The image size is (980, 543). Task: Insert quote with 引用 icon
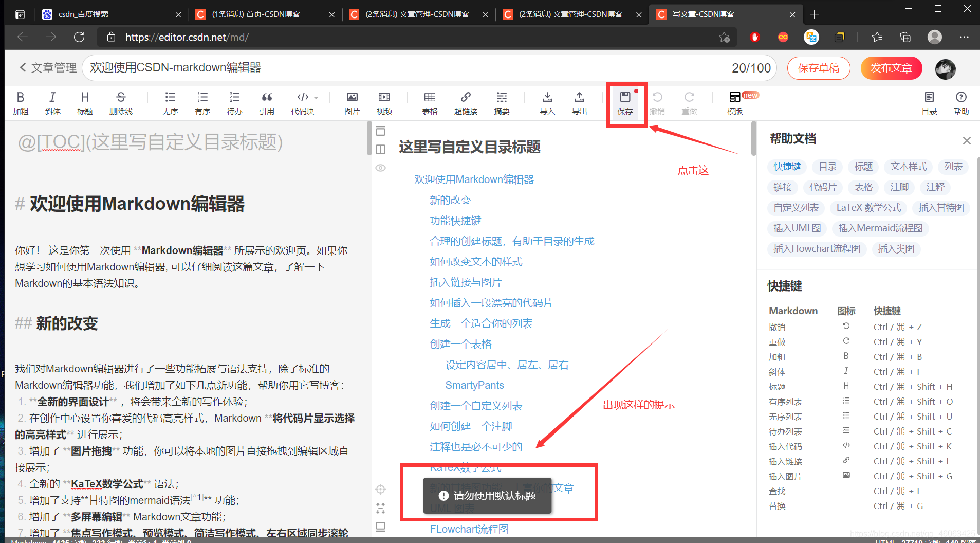click(x=267, y=103)
